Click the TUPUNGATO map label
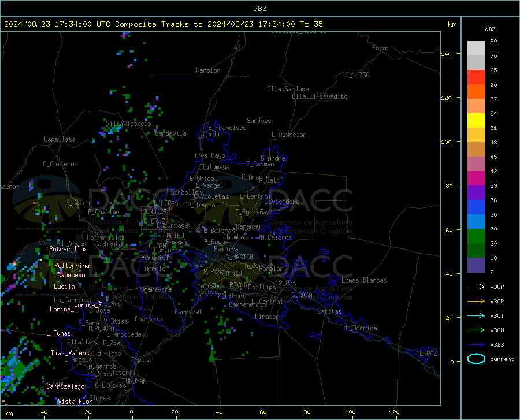Viewport: 520px width, 420px height. 103,329
